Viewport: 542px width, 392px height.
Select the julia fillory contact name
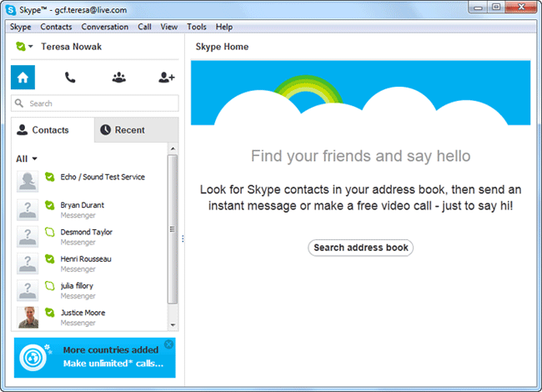point(77,286)
